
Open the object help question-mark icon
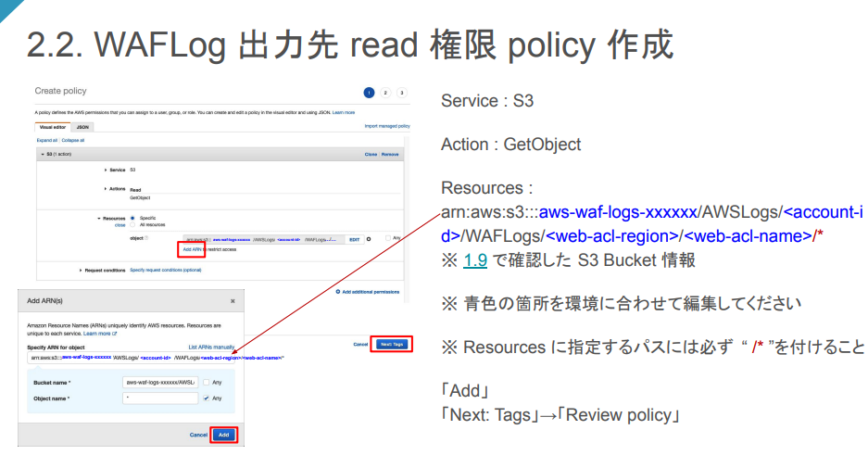pyautogui.click(x=146, y=238)
